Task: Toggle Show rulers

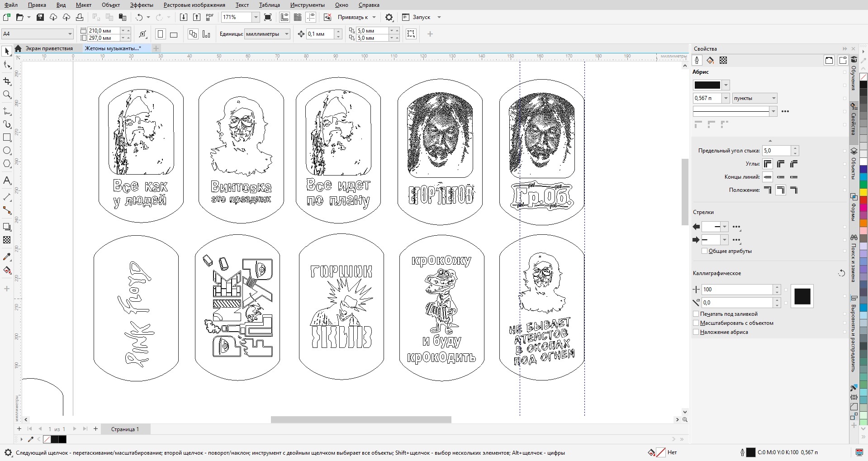Action: click(x=285, y=17)
